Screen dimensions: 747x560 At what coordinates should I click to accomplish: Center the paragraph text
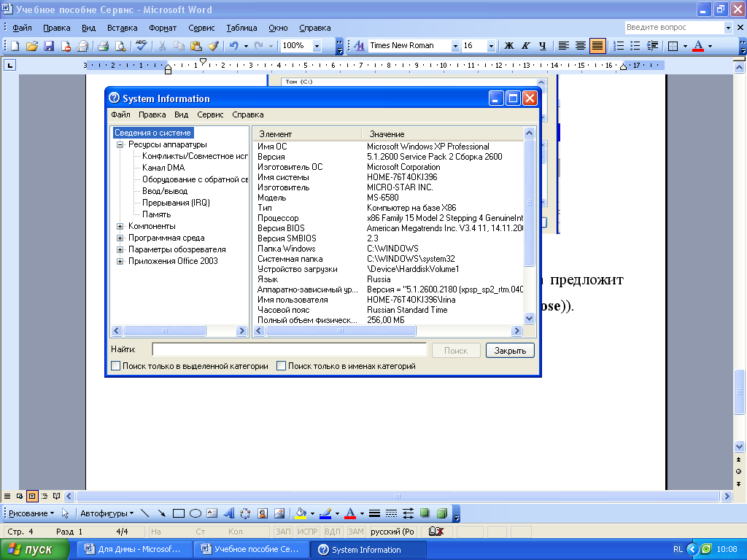coord(580,46)
